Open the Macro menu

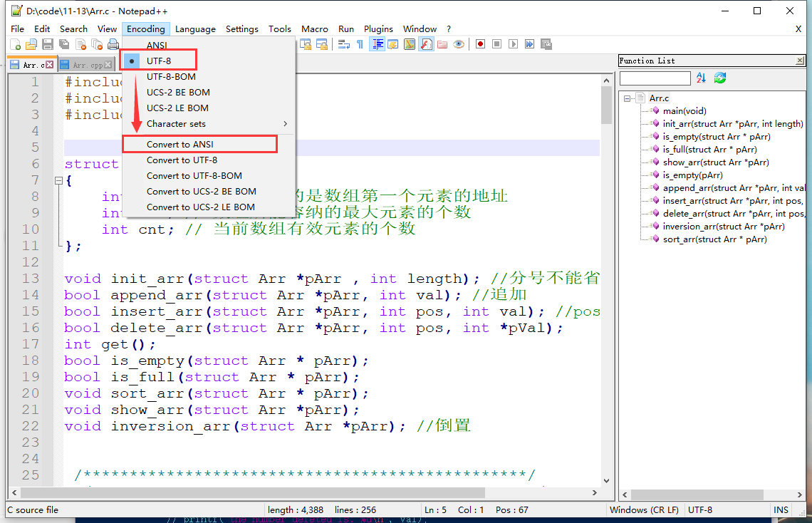(314, 29)
